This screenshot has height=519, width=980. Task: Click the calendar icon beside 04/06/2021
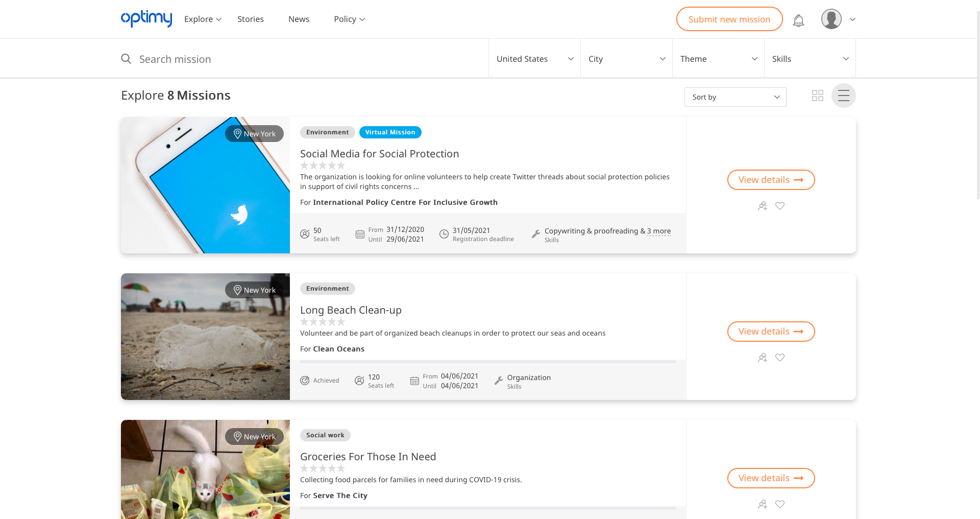point(414,381)
